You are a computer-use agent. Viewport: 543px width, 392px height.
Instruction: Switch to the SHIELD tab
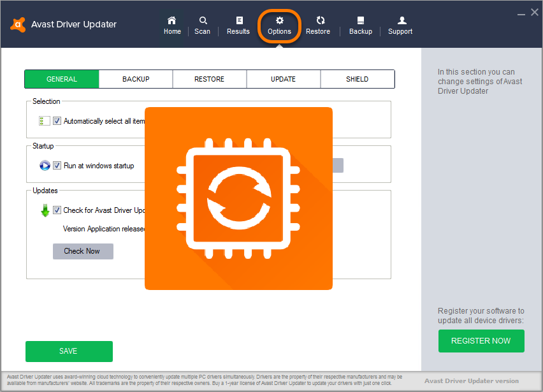(358, 79)
